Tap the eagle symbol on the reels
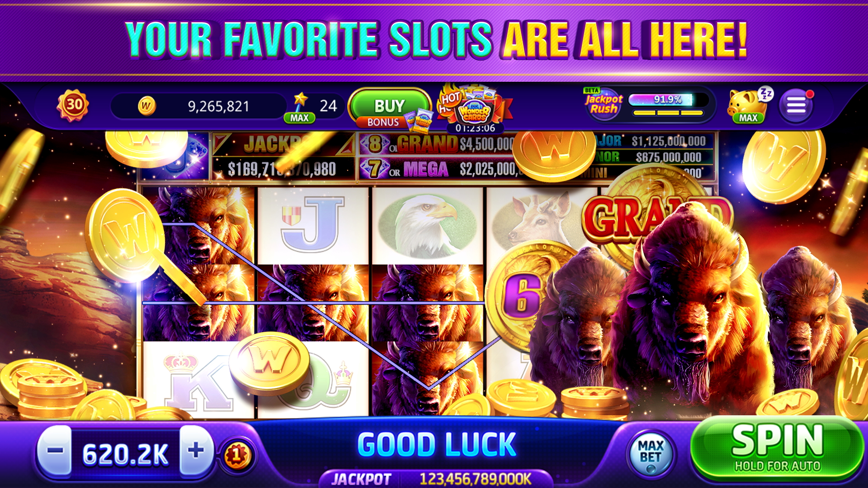 (428, 226)
